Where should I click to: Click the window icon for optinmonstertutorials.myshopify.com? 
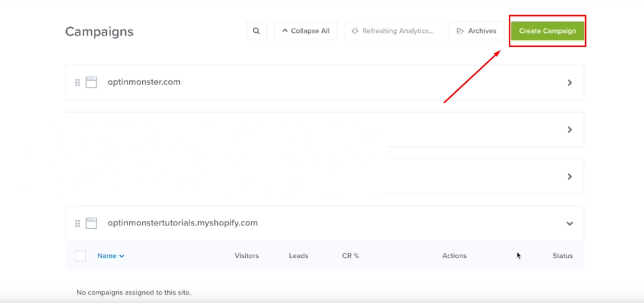click(x=91, y=223)
